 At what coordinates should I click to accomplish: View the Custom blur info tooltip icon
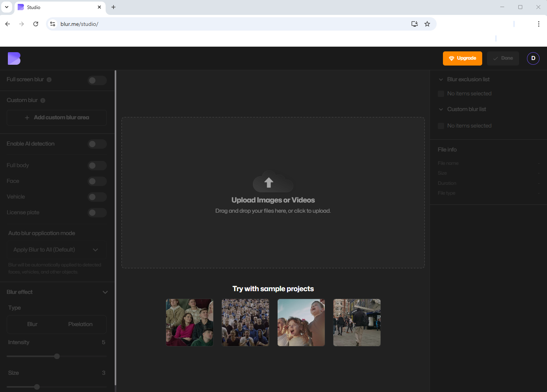[43, 100]
